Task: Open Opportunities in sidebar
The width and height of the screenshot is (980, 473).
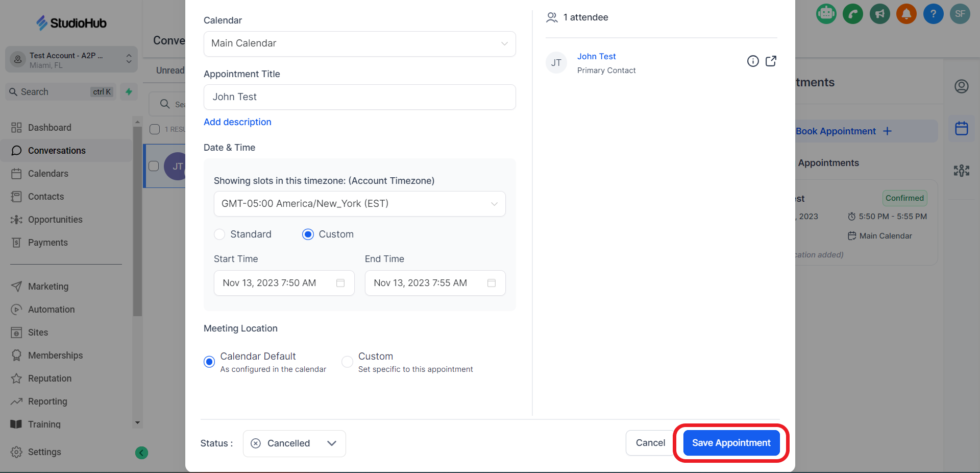Action: click(x=55, y=220)
